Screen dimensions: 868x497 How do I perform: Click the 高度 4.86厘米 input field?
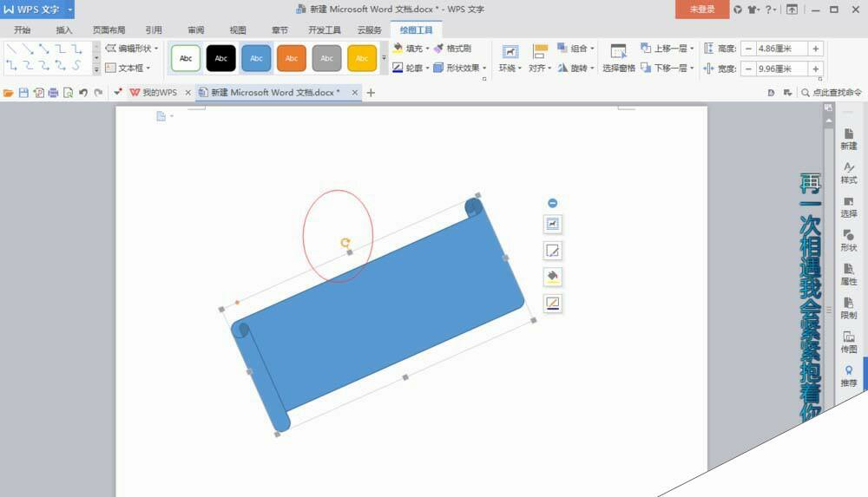click(x=782, y=49)
